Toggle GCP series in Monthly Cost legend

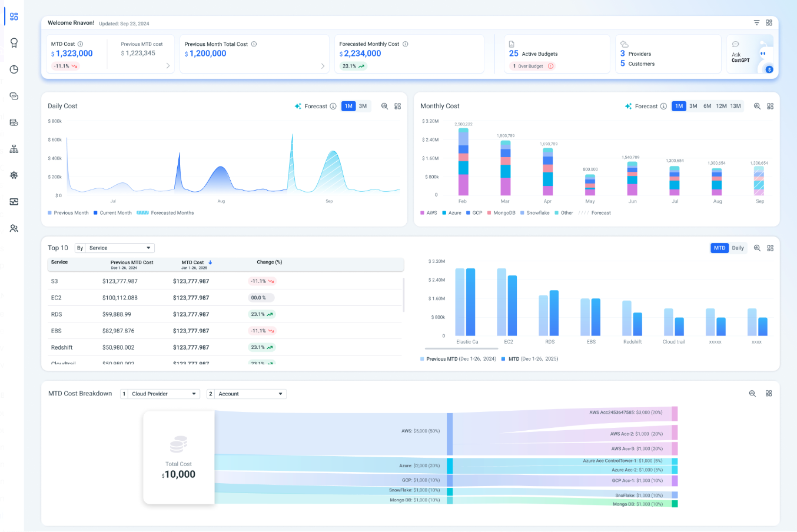474,213
